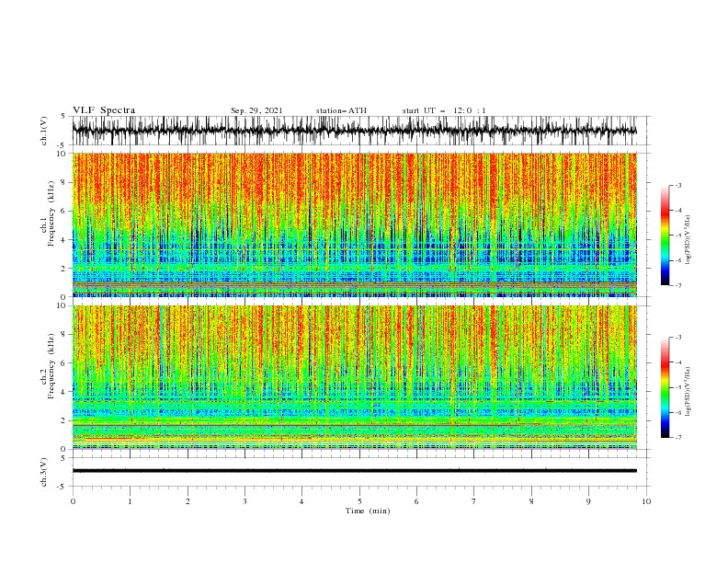Click the "4" frequency tick of ch.2 spectrogram

[x=63, y=392]
